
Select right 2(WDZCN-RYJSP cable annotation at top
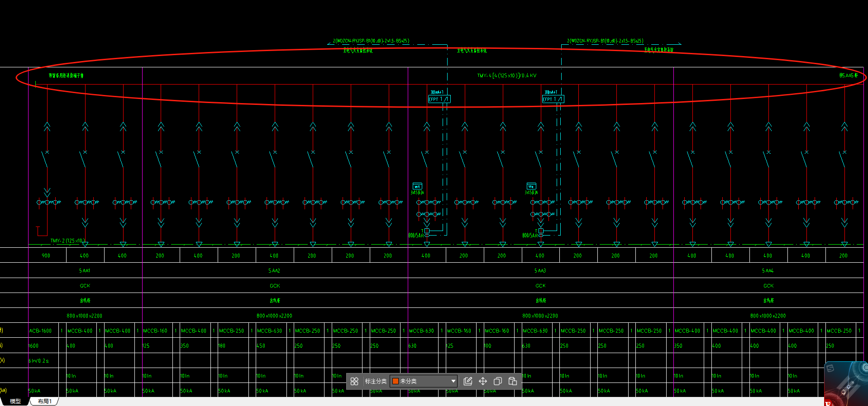(x=605, y=41)
